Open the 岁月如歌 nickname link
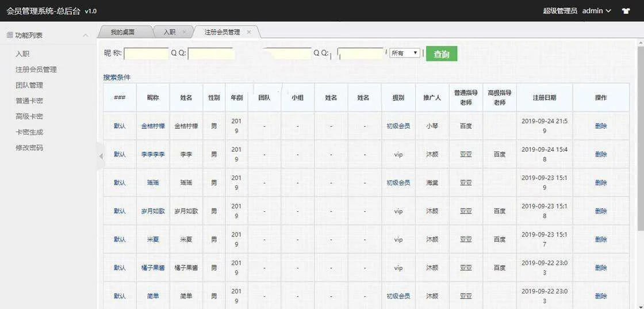Viewport: 644px width, 309px height. point(153,211)
